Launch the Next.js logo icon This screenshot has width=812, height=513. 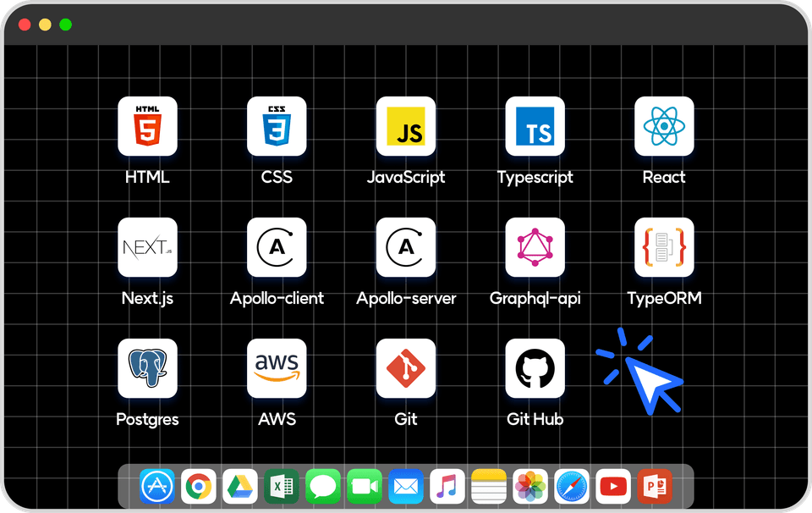coord(147,247)
